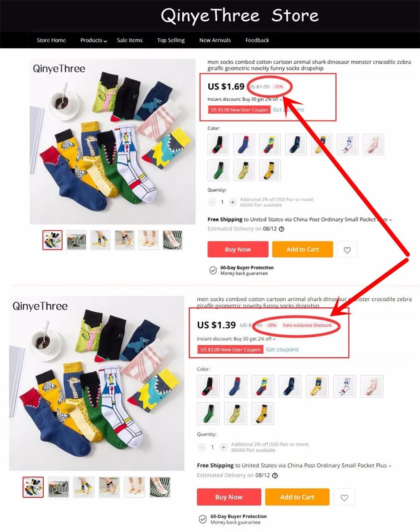This screenshot has width=420, height=532.
Task: Open delivery help icon in $1.39 listing
Action: tap(275, 475)
